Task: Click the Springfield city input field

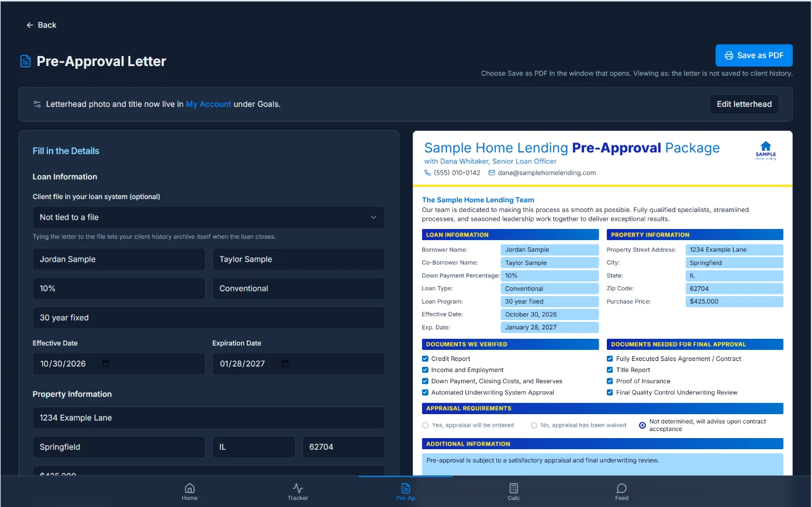Action: pos(119,447)
